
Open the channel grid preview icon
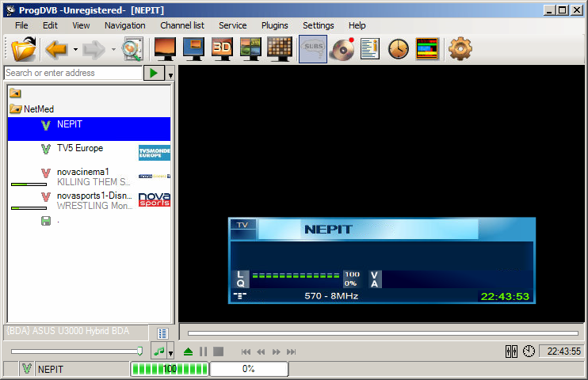(279, 49)
